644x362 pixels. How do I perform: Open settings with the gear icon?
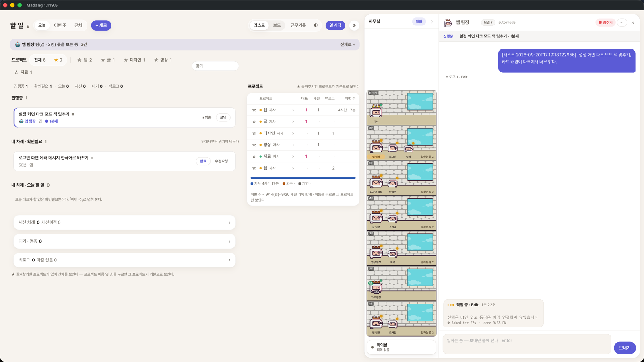[x=354, y=25]
